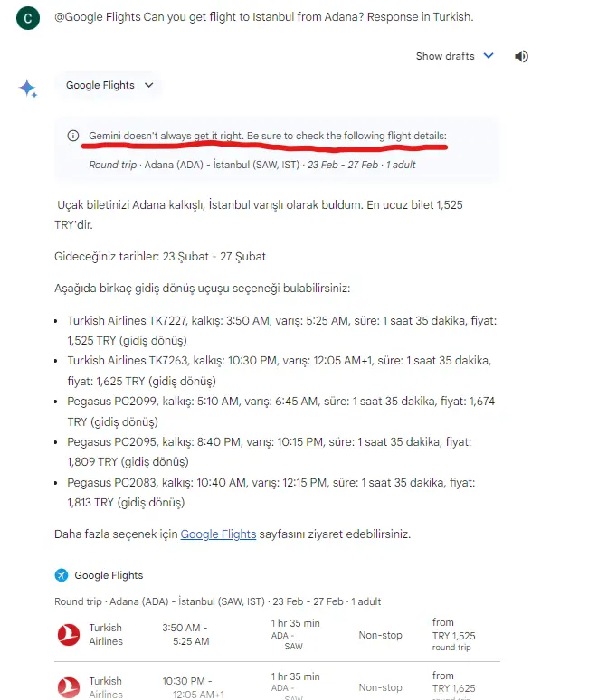
Task: Click the Pegasus PC2083 bullet item
Action: [x=271, y=492]
